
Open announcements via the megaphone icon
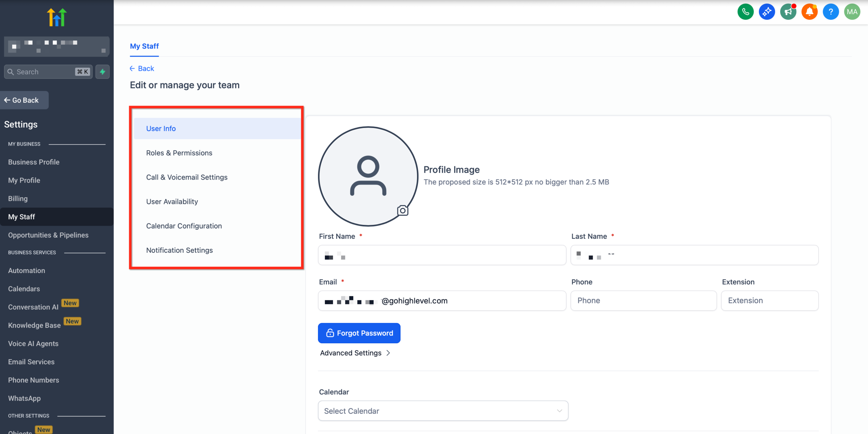pos(788,11)
